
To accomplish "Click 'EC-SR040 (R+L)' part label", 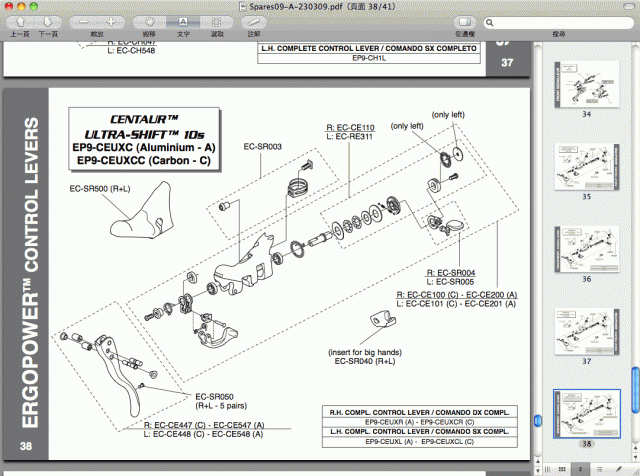I will (365, 361).
